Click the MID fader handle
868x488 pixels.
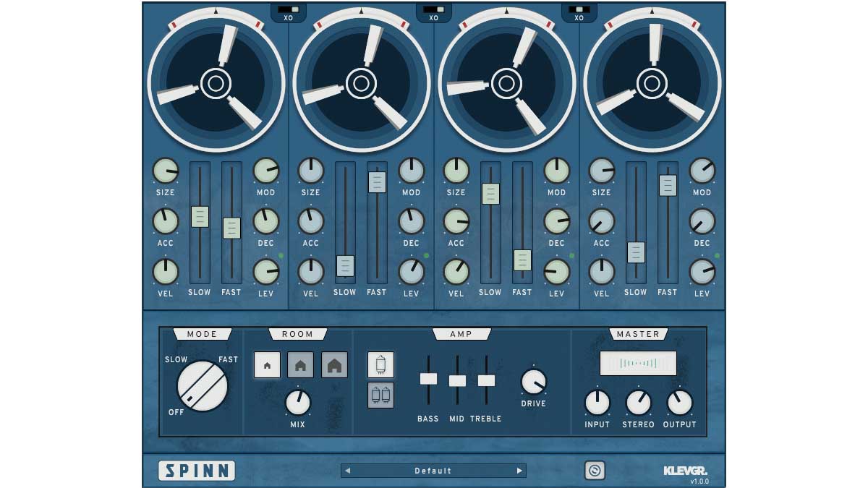(x=457, y=380)
